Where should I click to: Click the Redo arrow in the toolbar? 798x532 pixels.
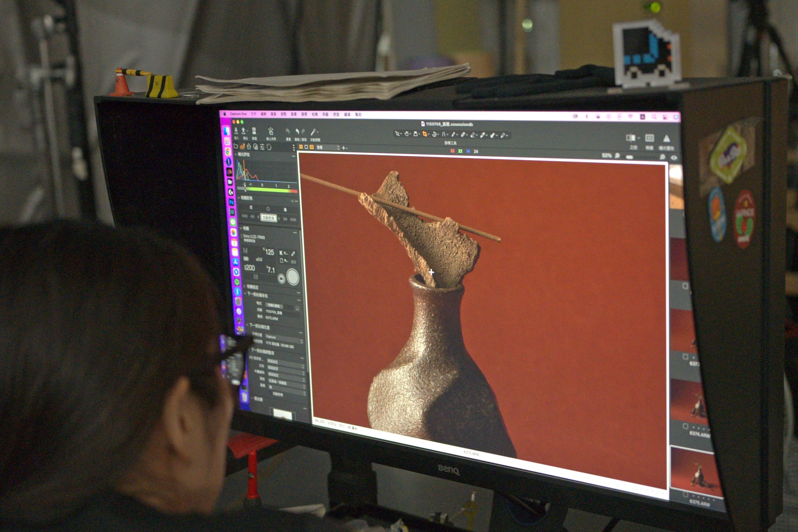coord(304,132)
